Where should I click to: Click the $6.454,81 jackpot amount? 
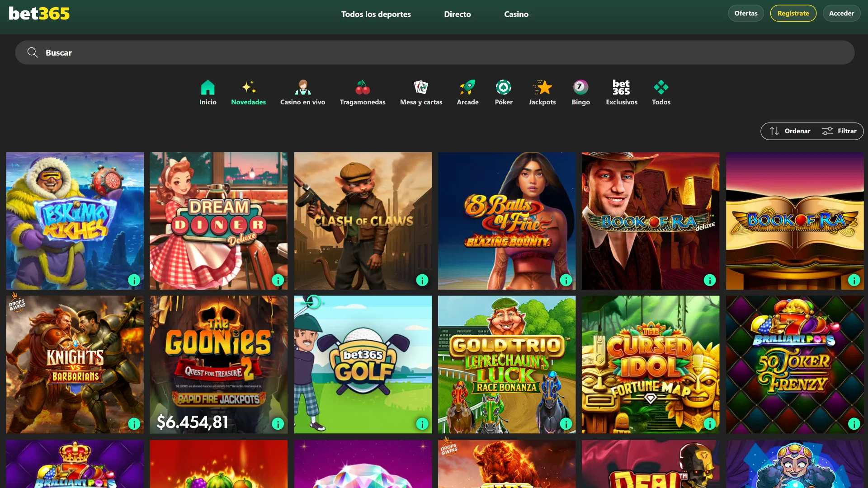click(x=192, y=422)
